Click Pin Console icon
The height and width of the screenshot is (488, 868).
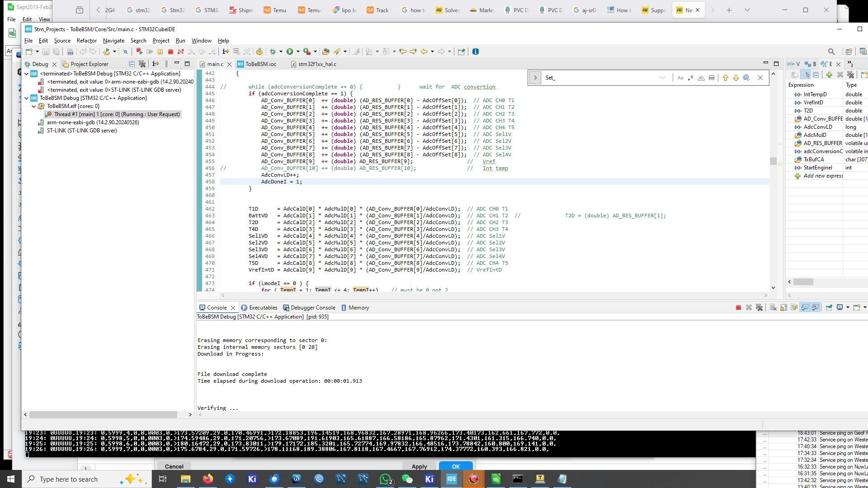point(829,308)
